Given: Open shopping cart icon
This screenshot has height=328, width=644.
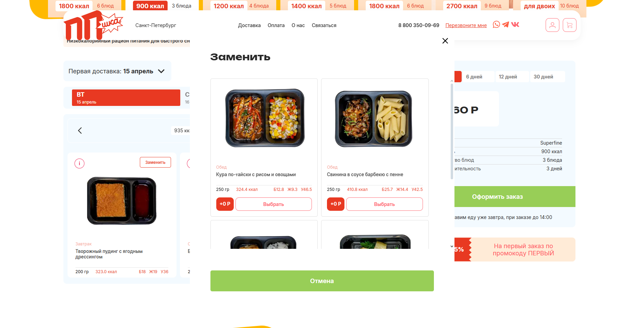Looking at the screenshot, I should tap(570, 25).
